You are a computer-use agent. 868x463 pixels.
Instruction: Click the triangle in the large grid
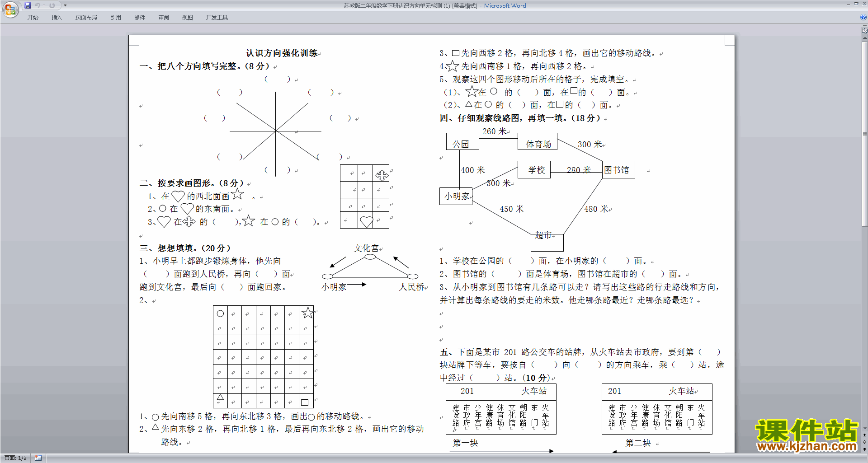click(x=220, y=398)
